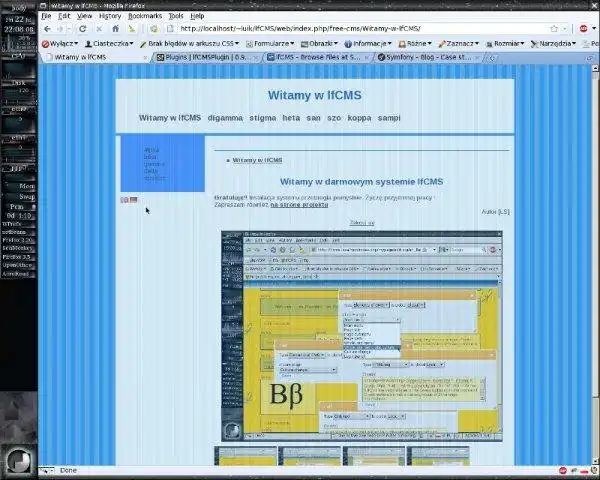Viewport: 600px width, 480px height.
Task: Open the Edit menu
Action: (64, 16)
